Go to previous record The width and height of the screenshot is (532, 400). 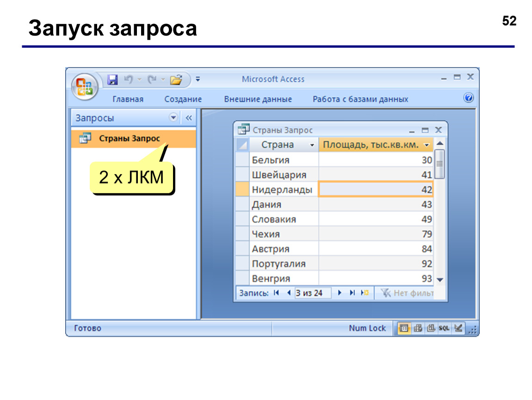click(289, 293)
